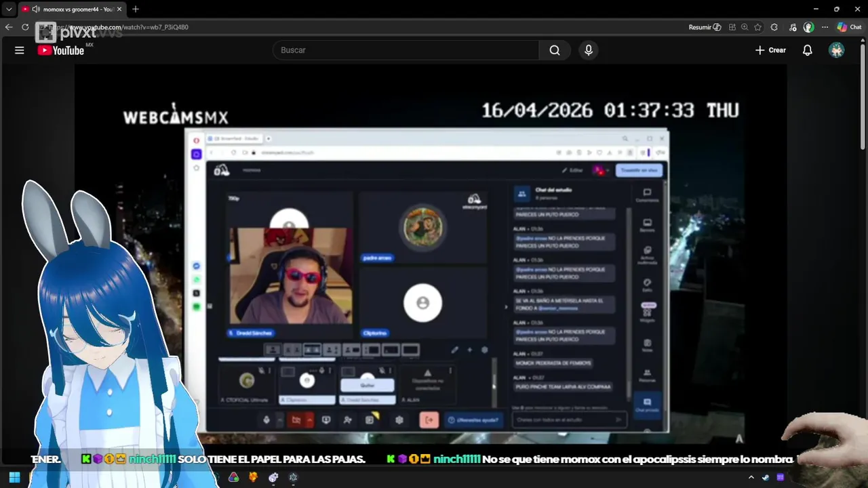Reload the current YouTube page

click(x=25, y=27)
